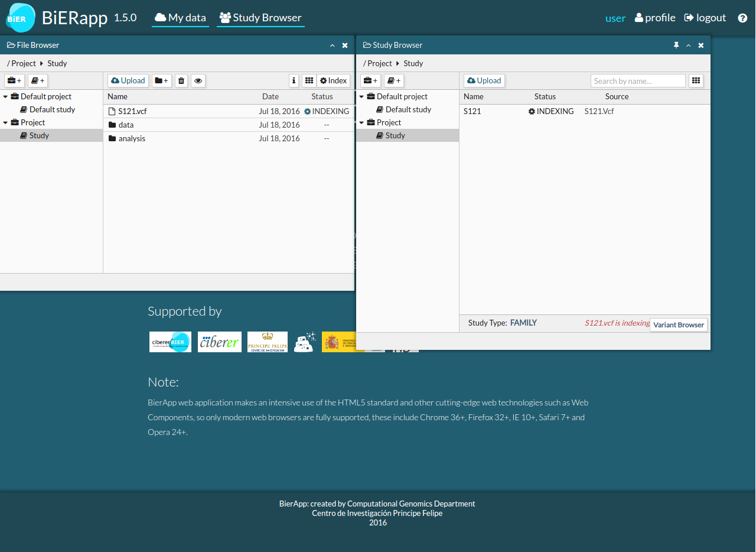Collapse Default project in File Browser tree
The height and width of the screenshot is (552, 756).
pos(5,96)
